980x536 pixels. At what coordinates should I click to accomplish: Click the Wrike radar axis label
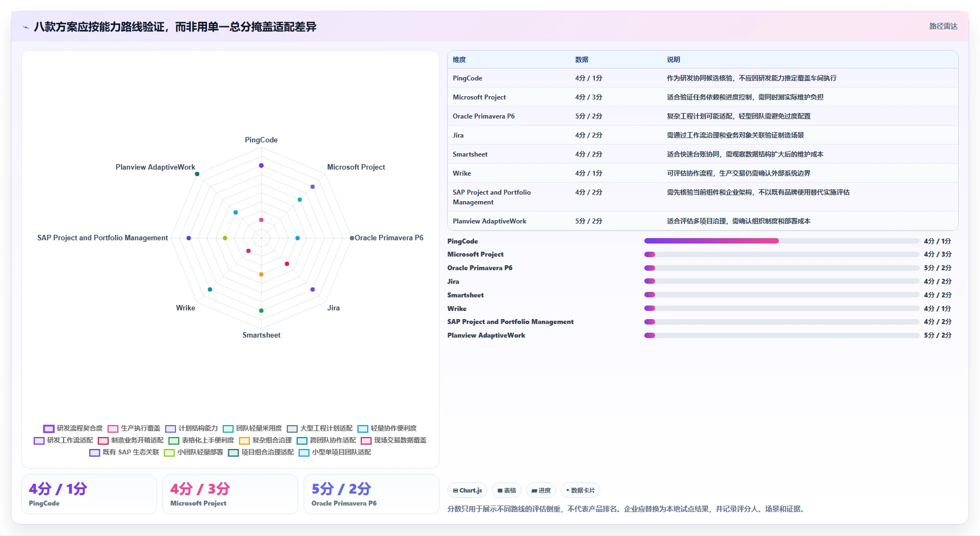coord(185,308)
